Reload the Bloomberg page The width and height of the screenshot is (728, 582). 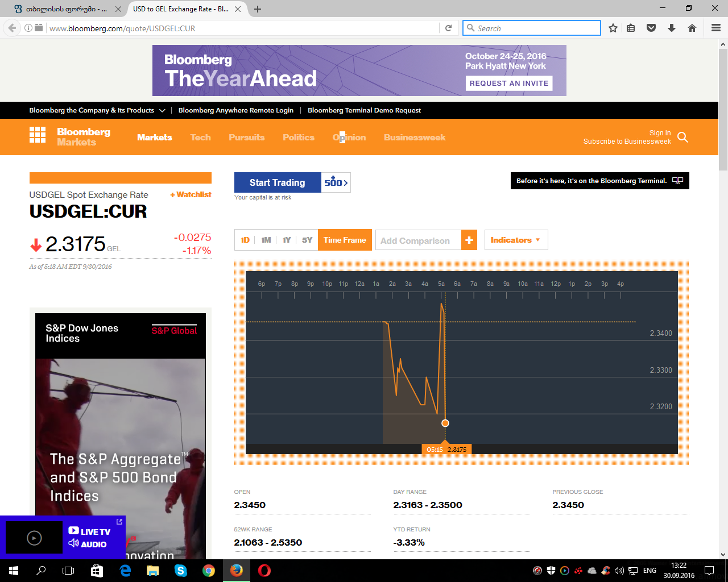point(448,28)
